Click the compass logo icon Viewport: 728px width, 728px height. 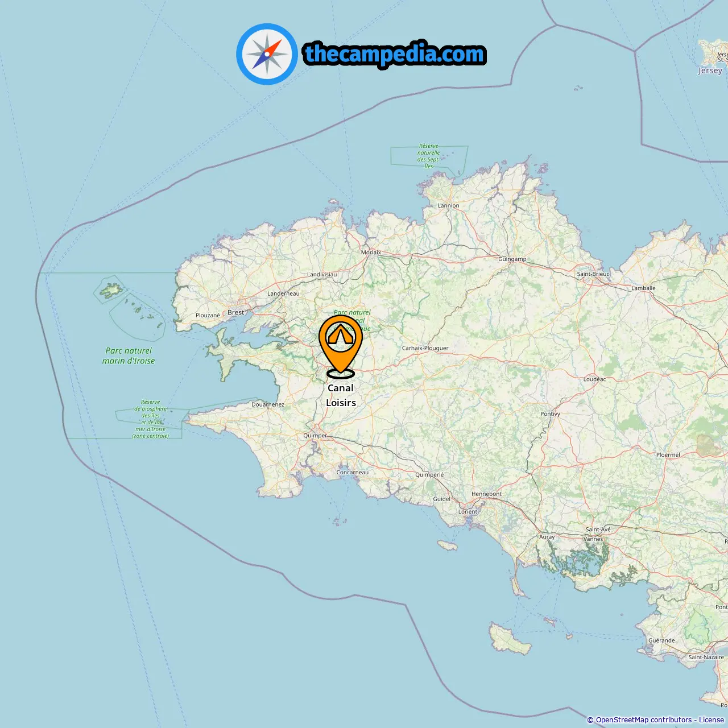tap(267, 54)
